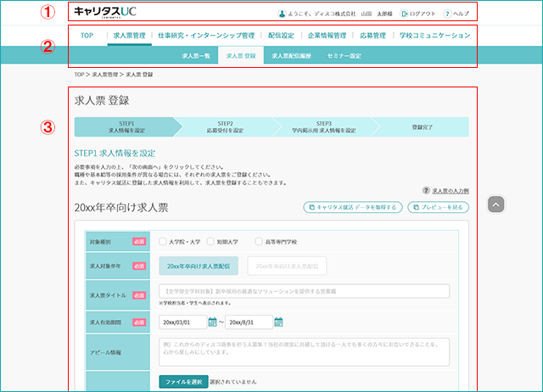Check the 大学院・大学 checkbox
Viewport: 543px width, 392px height.
(x=162, y=241)
